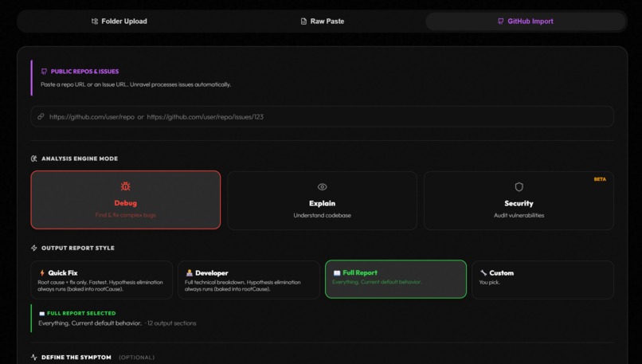Click the document icon beside Raw Paste
This screenshot has height=364, width=642.
[303, 22]
